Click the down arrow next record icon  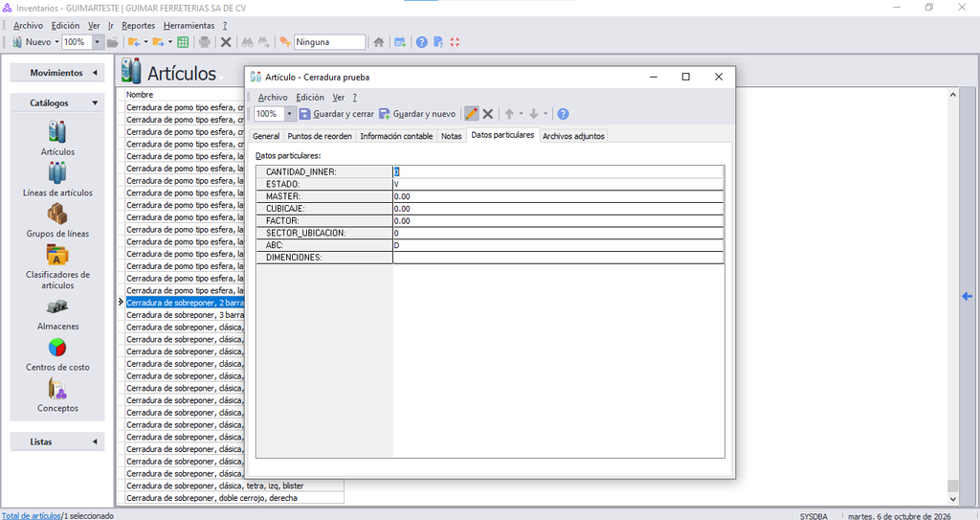[x=534, y=114]
